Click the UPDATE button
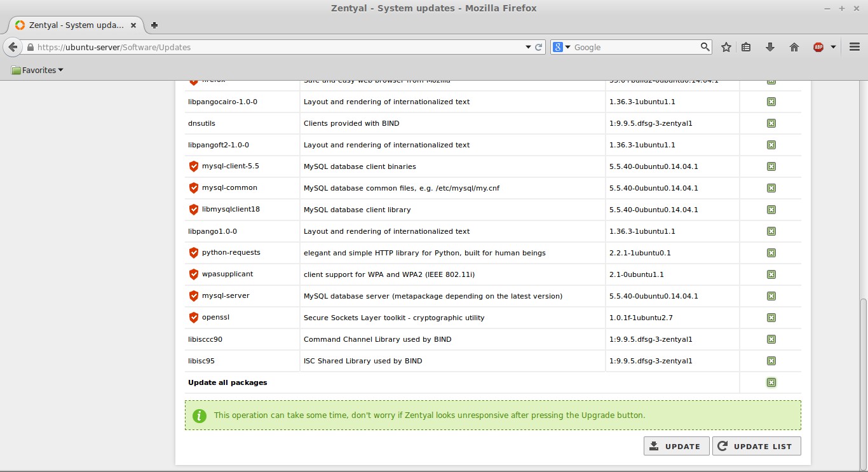 [x=676, y=446]
